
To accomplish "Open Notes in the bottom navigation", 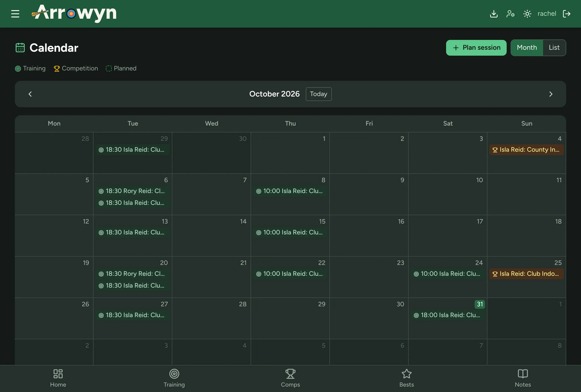I will pyautogui.click(x=523, y=378).
